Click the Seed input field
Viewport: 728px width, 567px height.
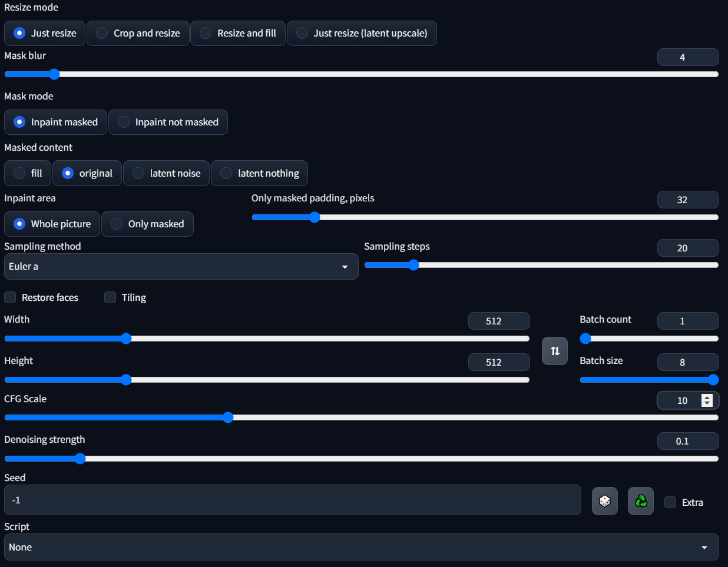[292, 500]
